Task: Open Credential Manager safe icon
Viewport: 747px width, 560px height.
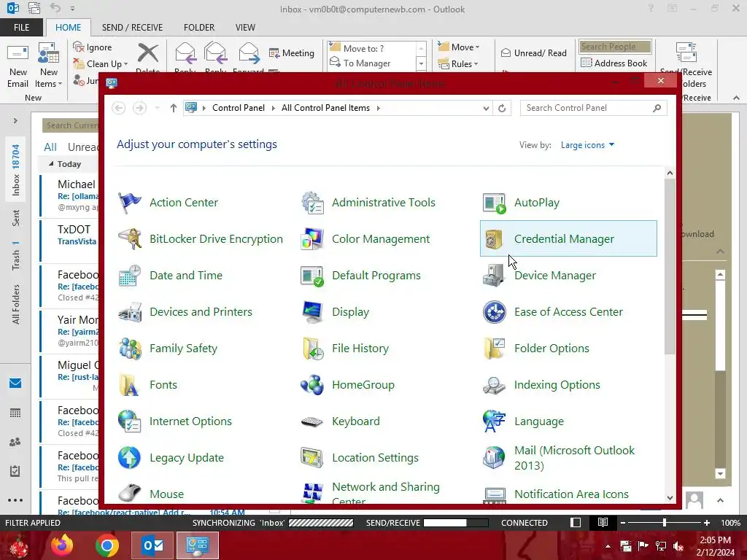Action: (495, 239)
